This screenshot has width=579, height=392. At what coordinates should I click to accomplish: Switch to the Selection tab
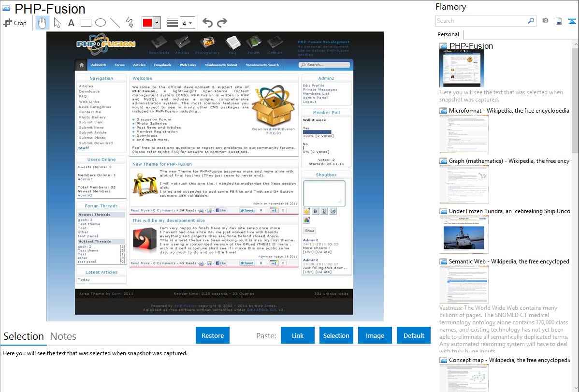24,336
